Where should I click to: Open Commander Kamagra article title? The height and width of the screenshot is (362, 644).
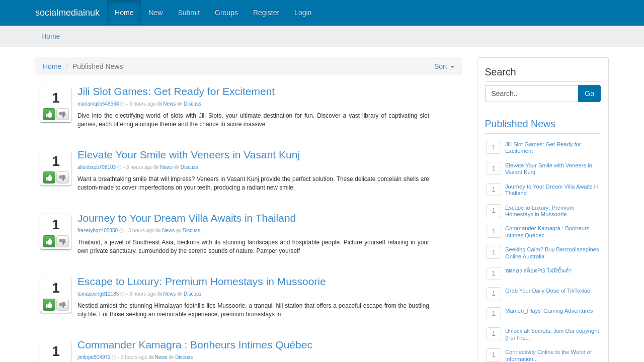coord(195,345)
